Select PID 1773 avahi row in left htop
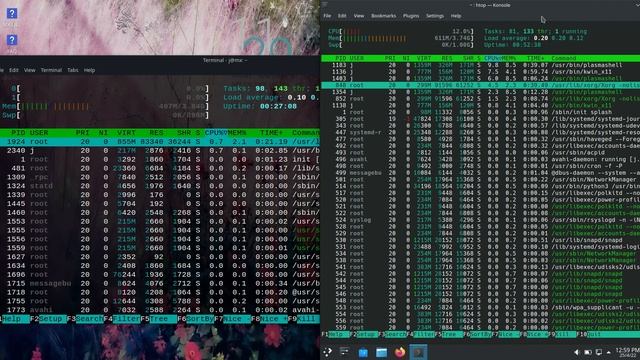 pyautogui.click(x=160, y=310)
